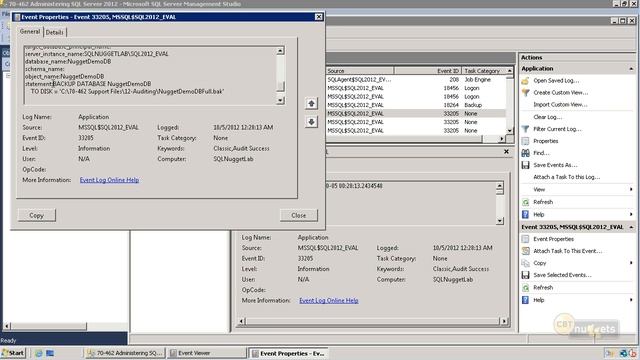
Task: Switch to the Event Viewer taskbar button
Action: 207,353
